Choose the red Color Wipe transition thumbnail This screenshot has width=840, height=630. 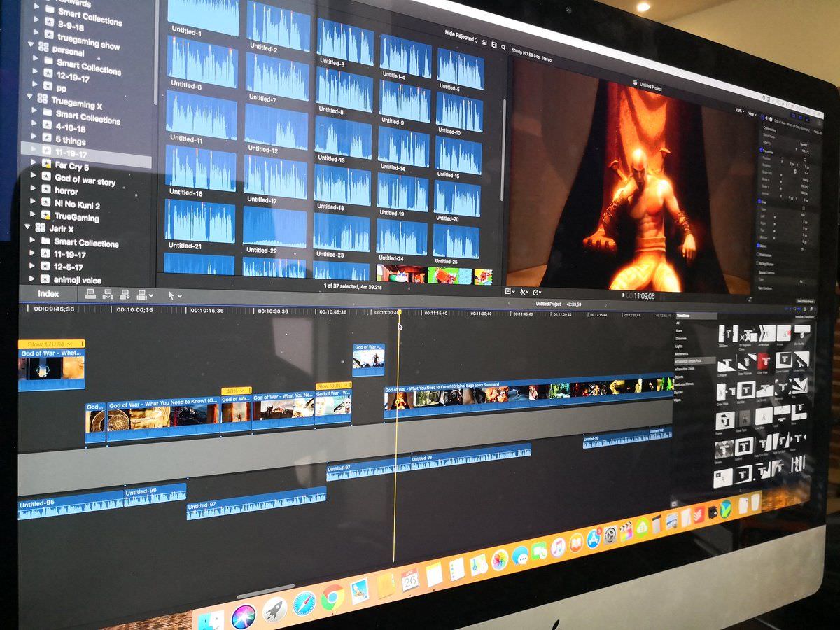click(764, 361)
